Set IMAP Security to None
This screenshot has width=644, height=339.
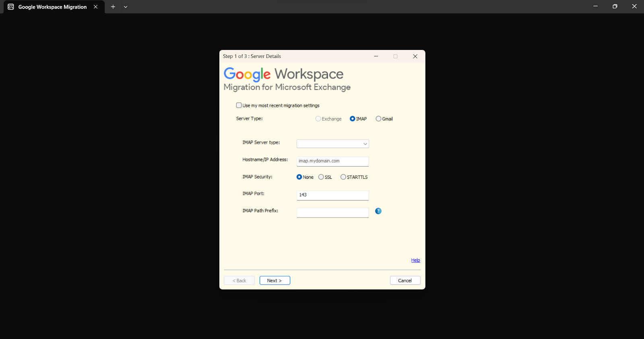299,177
